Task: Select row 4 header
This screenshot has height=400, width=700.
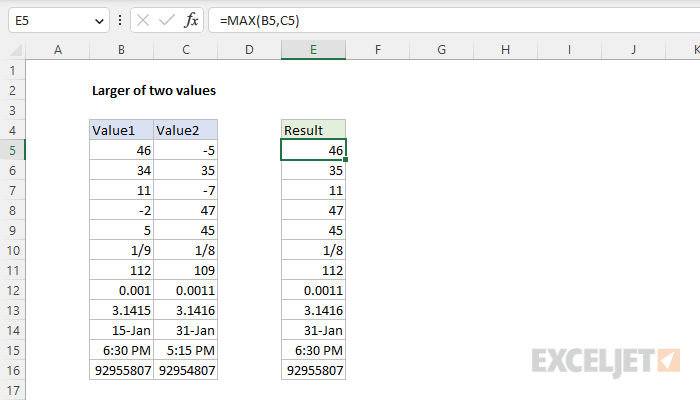Action: [x=12, y=130]
